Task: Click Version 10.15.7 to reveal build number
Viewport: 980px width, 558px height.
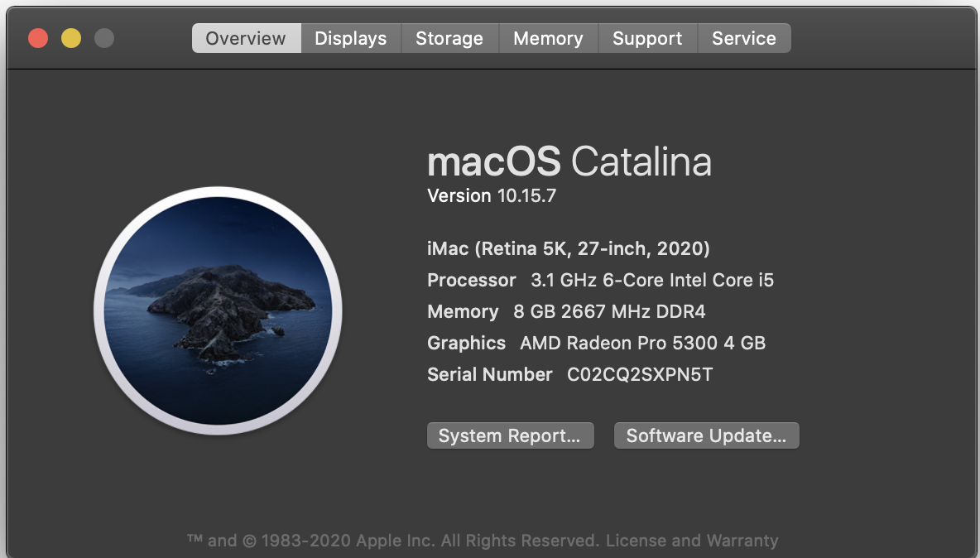Action: [491, 196]
